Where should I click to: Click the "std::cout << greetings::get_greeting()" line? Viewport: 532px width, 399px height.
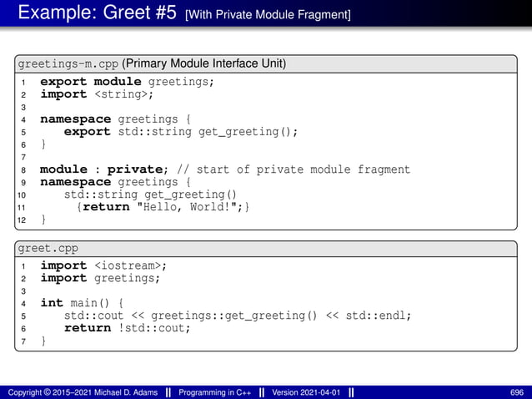point(238,316)
